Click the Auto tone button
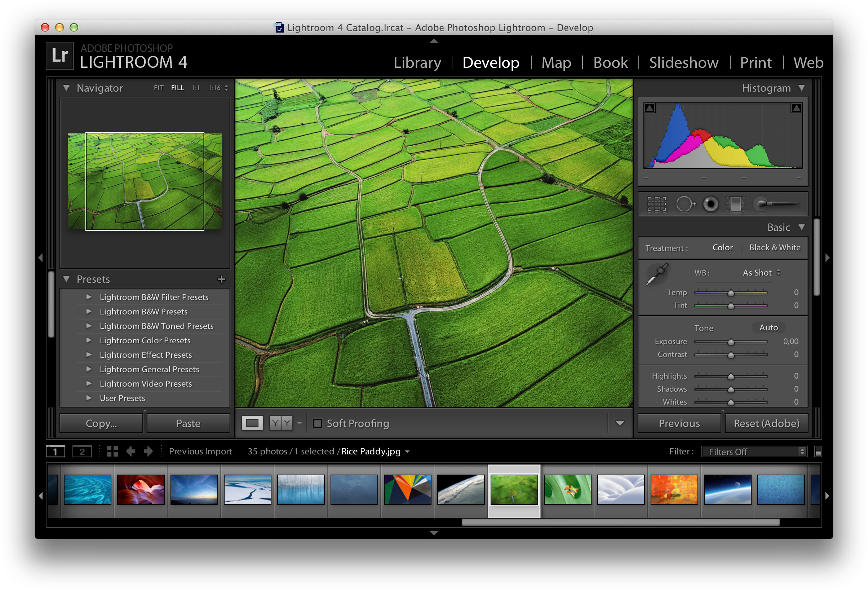 768,328
